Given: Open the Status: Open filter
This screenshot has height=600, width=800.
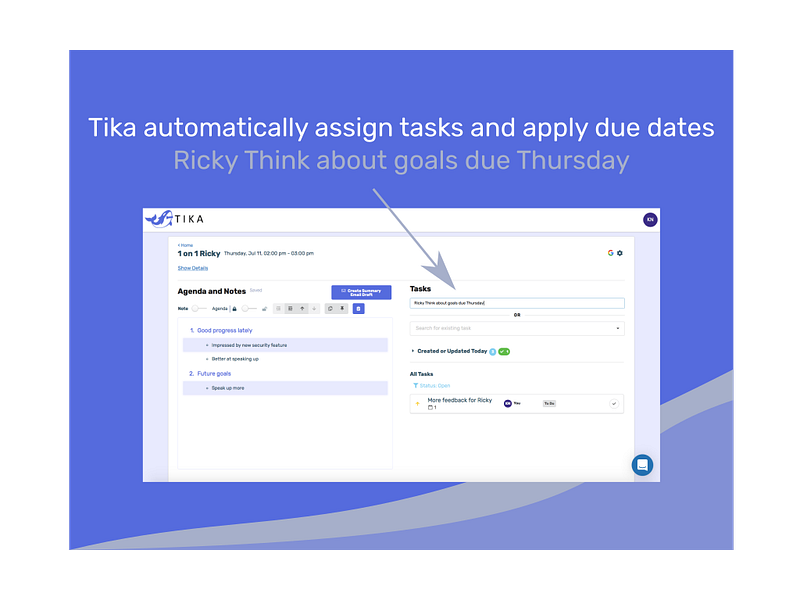Looking at the screenshot, I should [432, 386].
